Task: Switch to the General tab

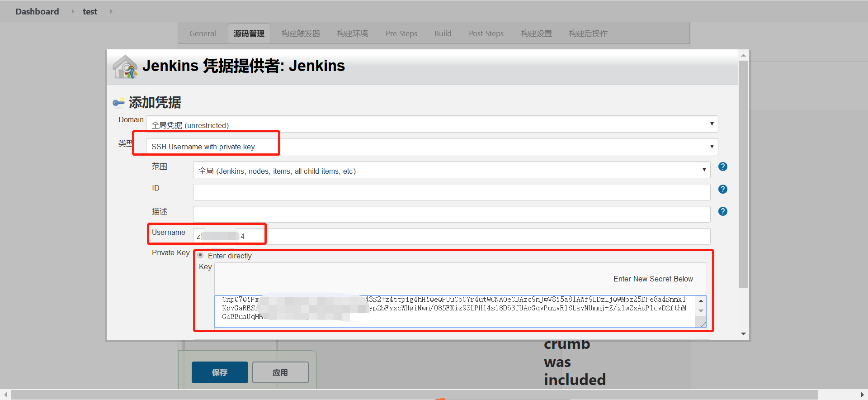Action: tap(203, 33)
